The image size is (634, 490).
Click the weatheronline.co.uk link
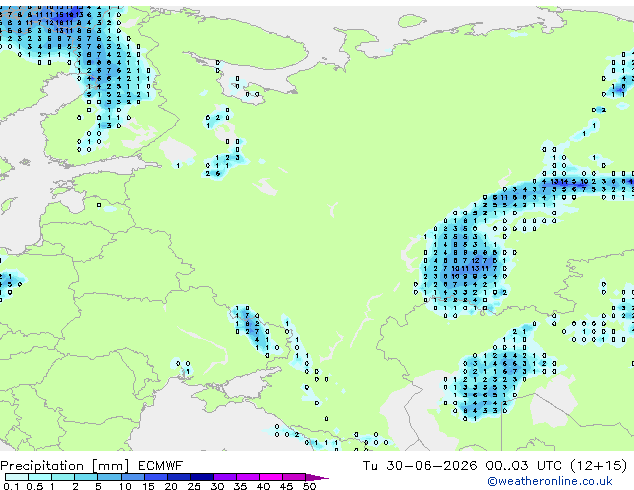(x=550, y=481)
